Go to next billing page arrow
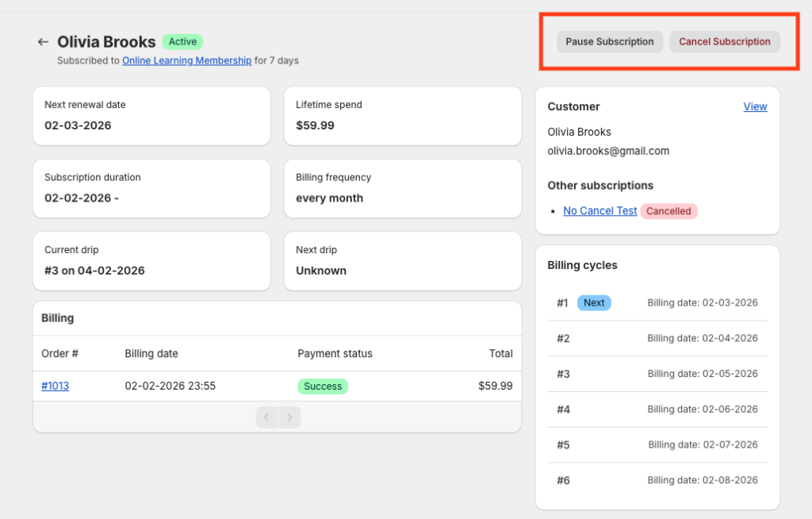 [289, 417]
